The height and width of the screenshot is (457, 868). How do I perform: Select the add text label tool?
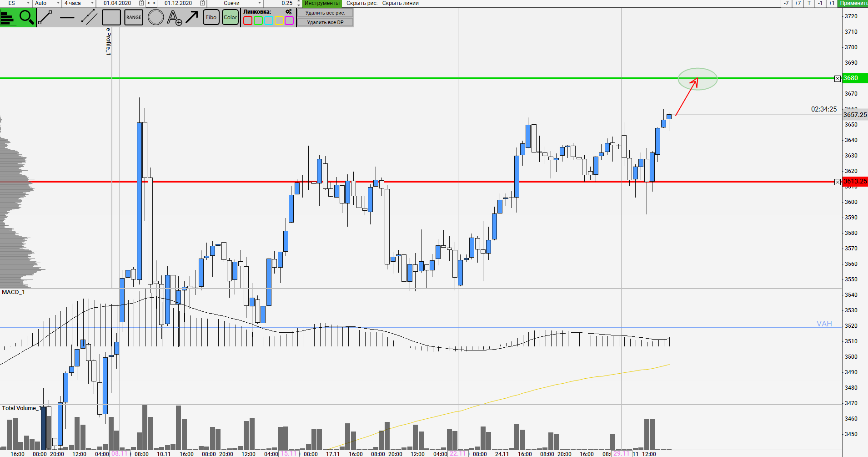(175, 18)
